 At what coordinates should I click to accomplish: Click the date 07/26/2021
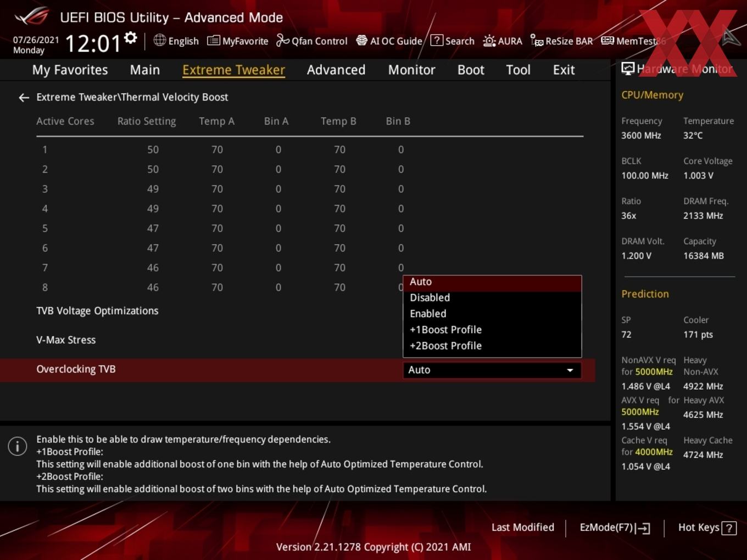point(36,40)
